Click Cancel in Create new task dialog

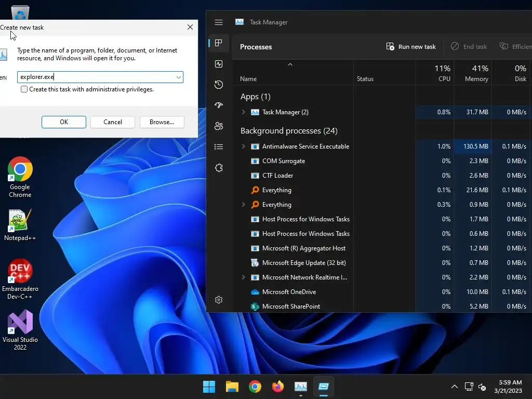pos(113,122)
